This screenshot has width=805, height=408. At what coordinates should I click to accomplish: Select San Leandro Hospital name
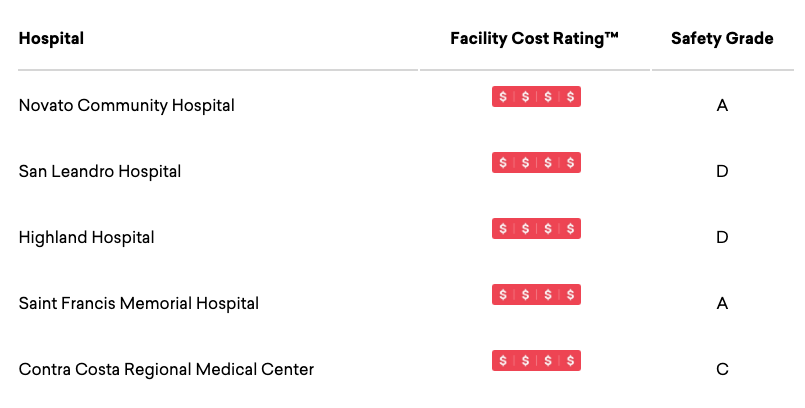(100, 171)
